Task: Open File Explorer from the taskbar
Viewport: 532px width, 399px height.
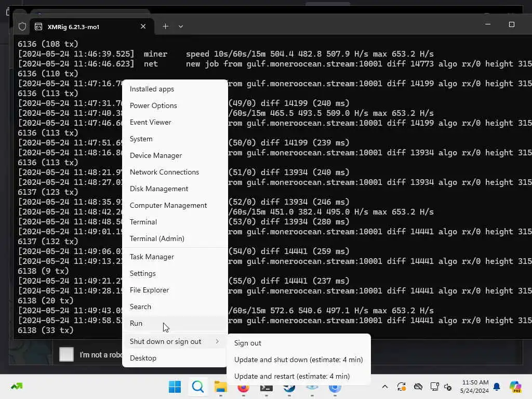Action: (220, 387)
